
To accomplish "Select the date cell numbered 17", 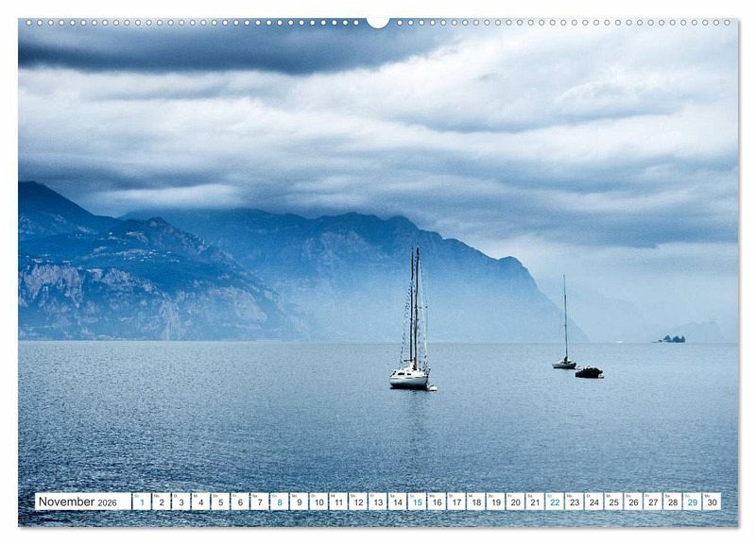I will pyautogui.click(x=457, y=502).
